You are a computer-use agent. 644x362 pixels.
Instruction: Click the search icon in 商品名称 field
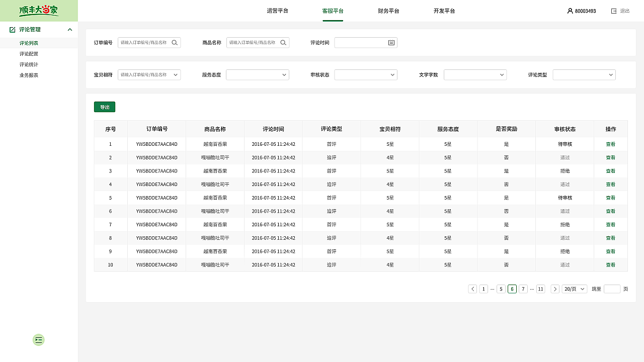[283, 43]
